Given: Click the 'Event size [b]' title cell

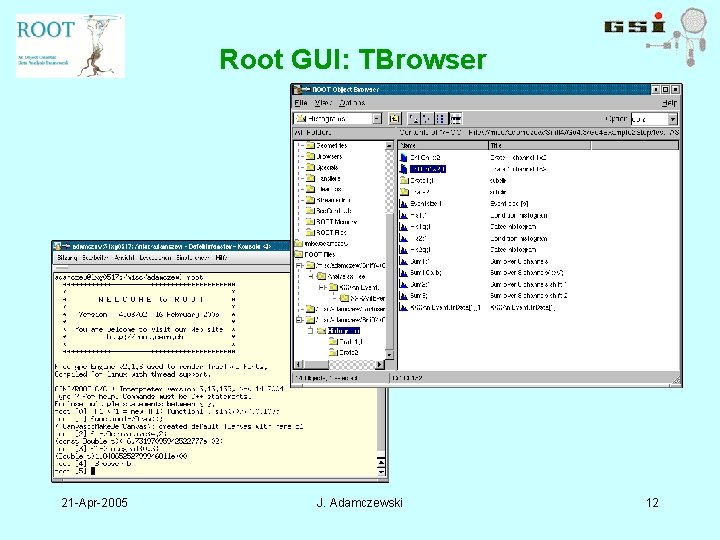Looking at the screenshot, I should (509, 203).
